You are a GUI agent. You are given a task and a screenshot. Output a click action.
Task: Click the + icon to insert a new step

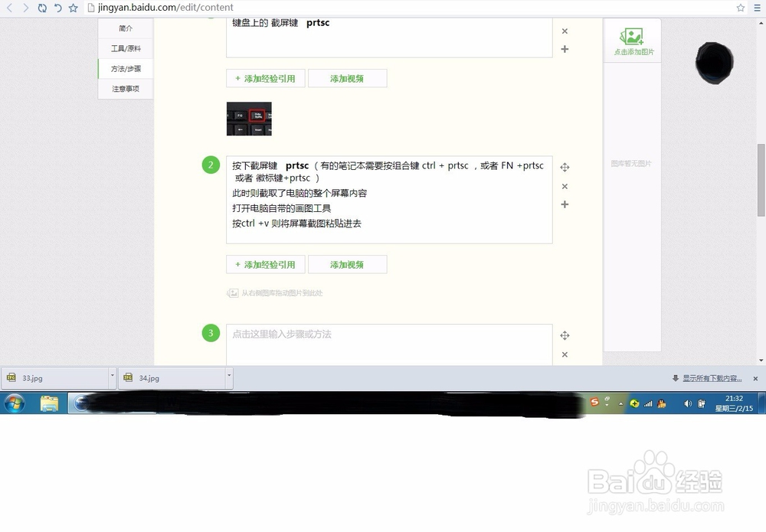[565, 204]
